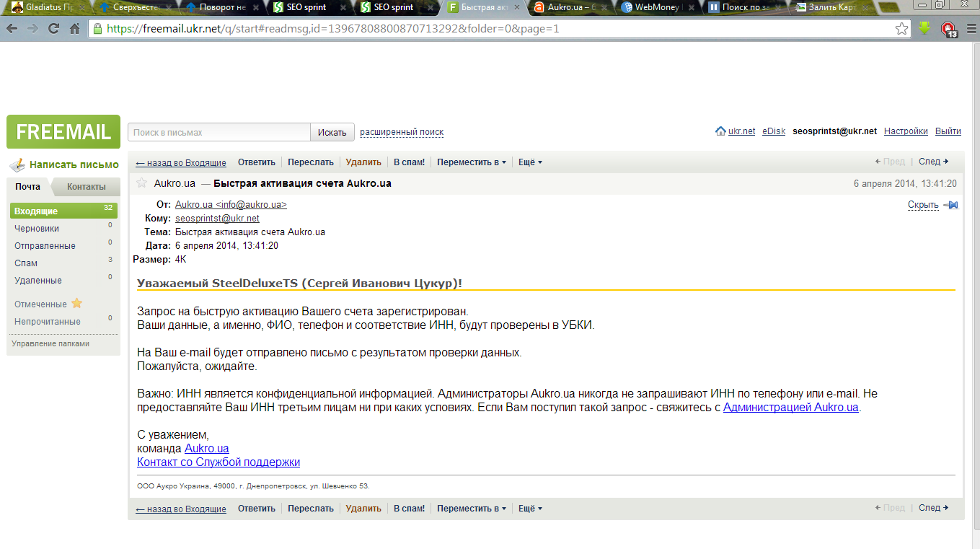Click the pin icon next to Скрыть
980x549 pixels.
(x=951, y=205)
